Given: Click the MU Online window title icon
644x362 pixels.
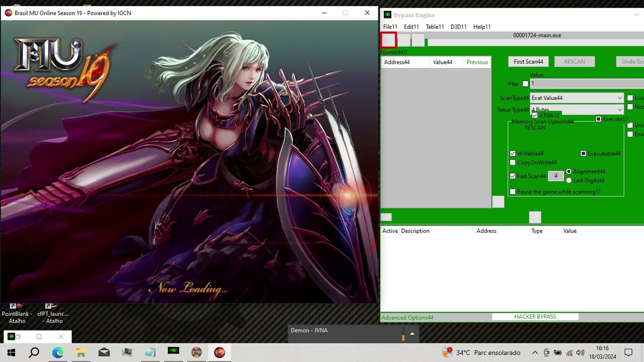Looking at the screenshot, I should coord(8,13).
